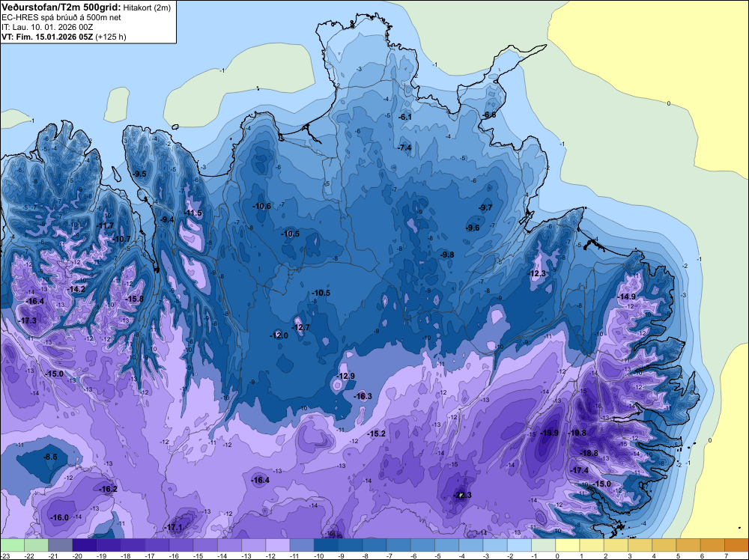
Task: Click the -6.1 temperature label
Action: point(405,117)
